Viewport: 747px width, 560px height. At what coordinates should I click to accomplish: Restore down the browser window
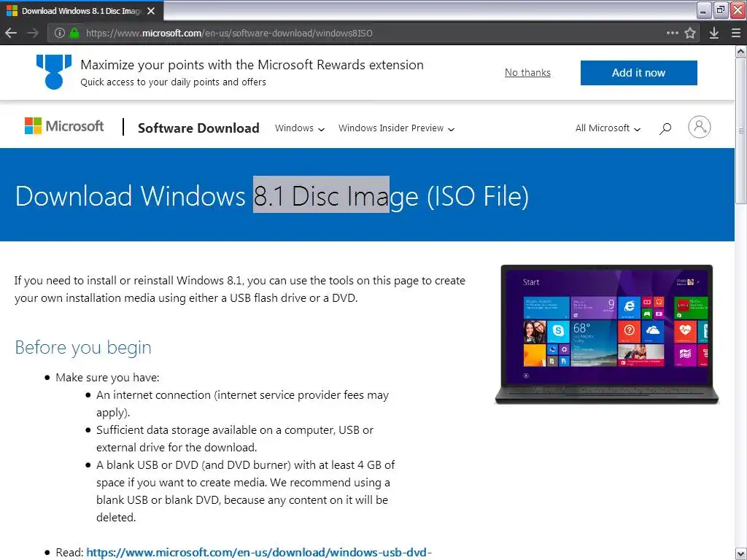[x=721, y=10]
